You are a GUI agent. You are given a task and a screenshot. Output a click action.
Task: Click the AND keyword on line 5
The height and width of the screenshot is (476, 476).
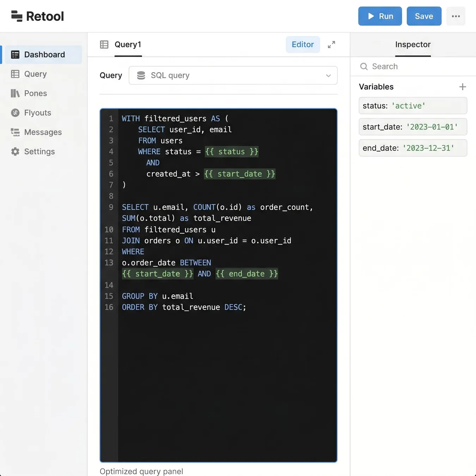153,163
